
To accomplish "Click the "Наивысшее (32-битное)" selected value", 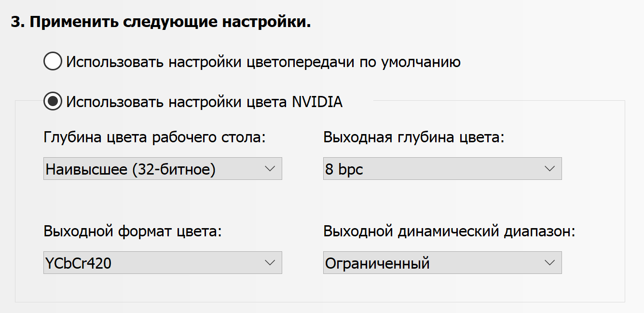I will pyautogui.click(x=130, y=169).
